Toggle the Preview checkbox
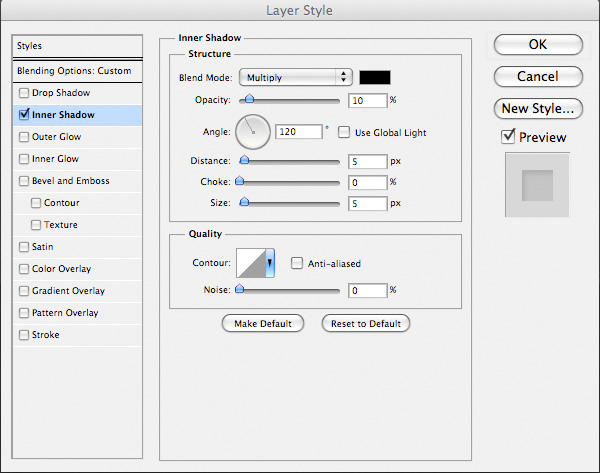600x473 pixels. pos(508,137)
